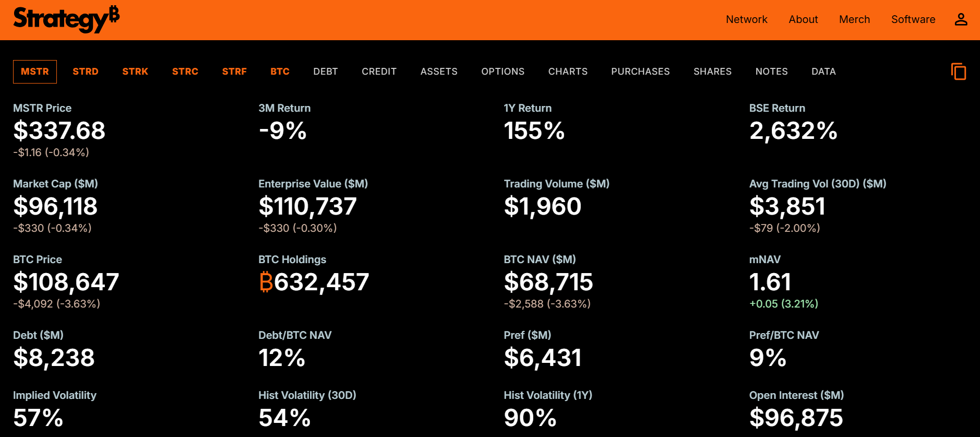Image resolution: width=980 pixels, height=437 pixels.
Task: Click the Avg Trading Vol value $3,851
Action: [x=787, y=206]
